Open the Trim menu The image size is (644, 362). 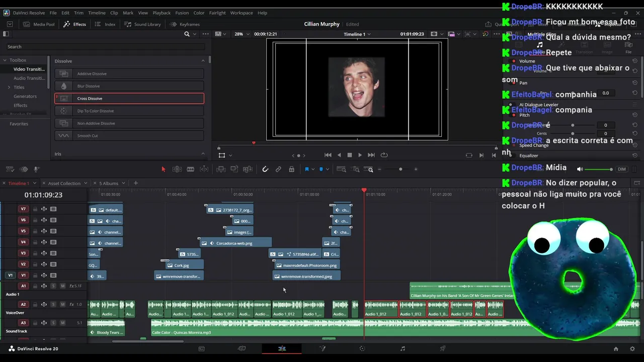(78, 13)
